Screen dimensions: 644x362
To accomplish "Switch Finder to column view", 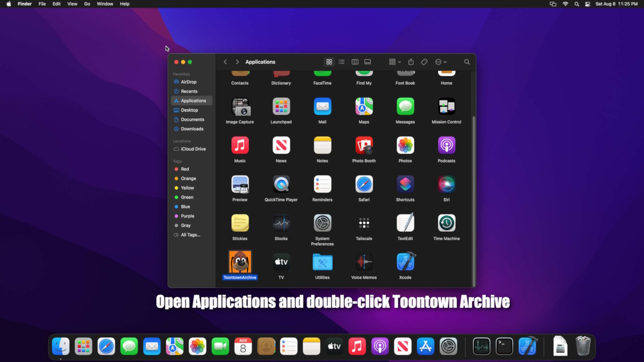I will [355, 62].
